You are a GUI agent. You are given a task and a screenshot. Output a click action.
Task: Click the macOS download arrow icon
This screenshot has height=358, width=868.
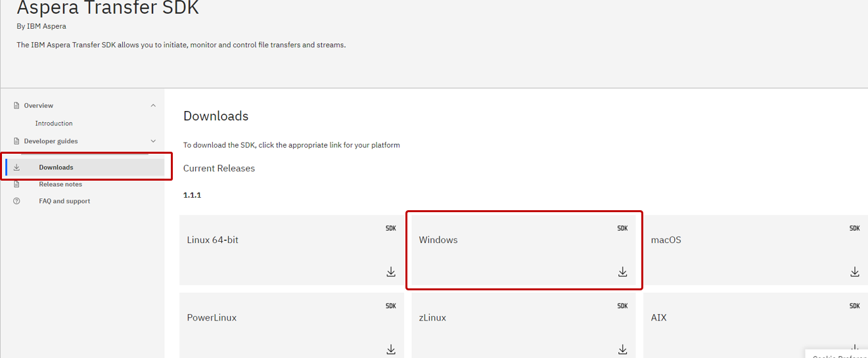point(855,272)
